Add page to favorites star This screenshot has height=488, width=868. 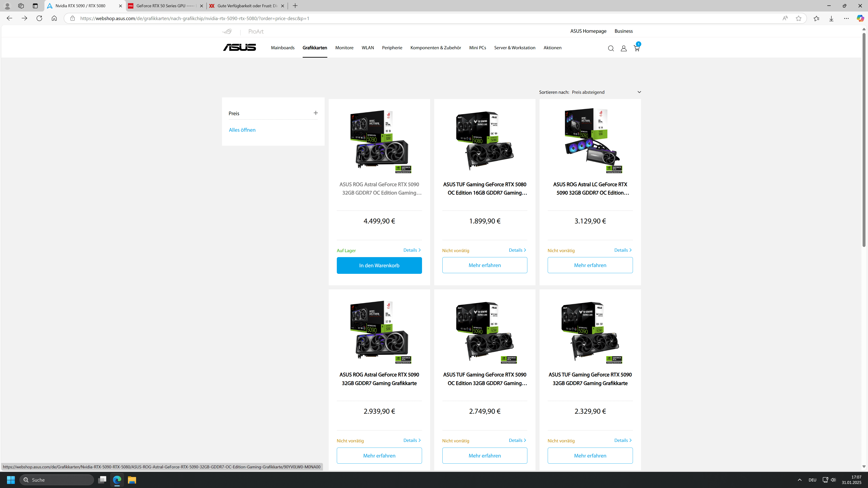(x=799, y=18)
